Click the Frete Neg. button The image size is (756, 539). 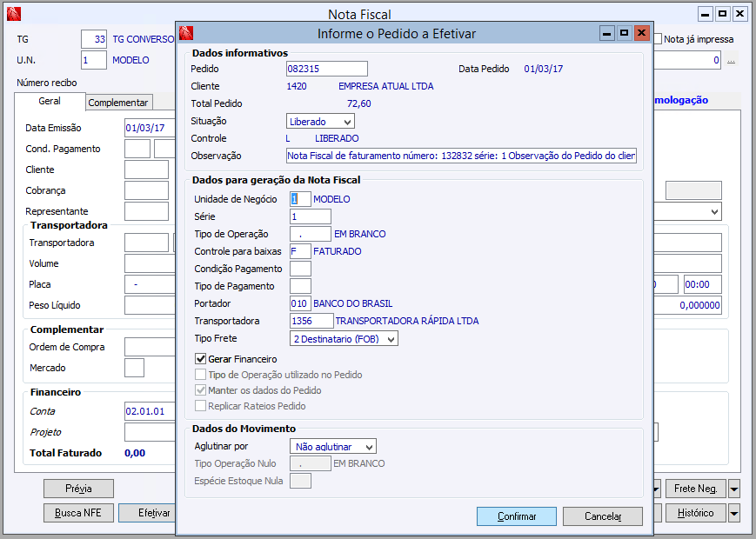[x=696, y=489]
